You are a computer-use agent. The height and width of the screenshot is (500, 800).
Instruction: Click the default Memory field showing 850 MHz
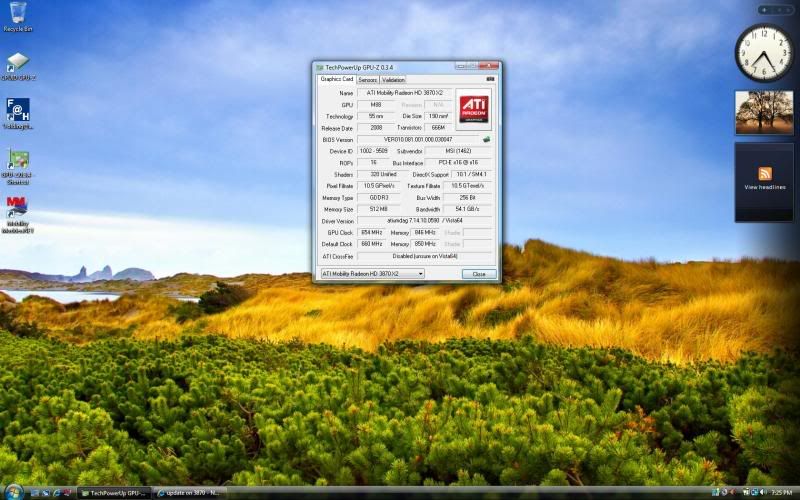pos(425,244)
